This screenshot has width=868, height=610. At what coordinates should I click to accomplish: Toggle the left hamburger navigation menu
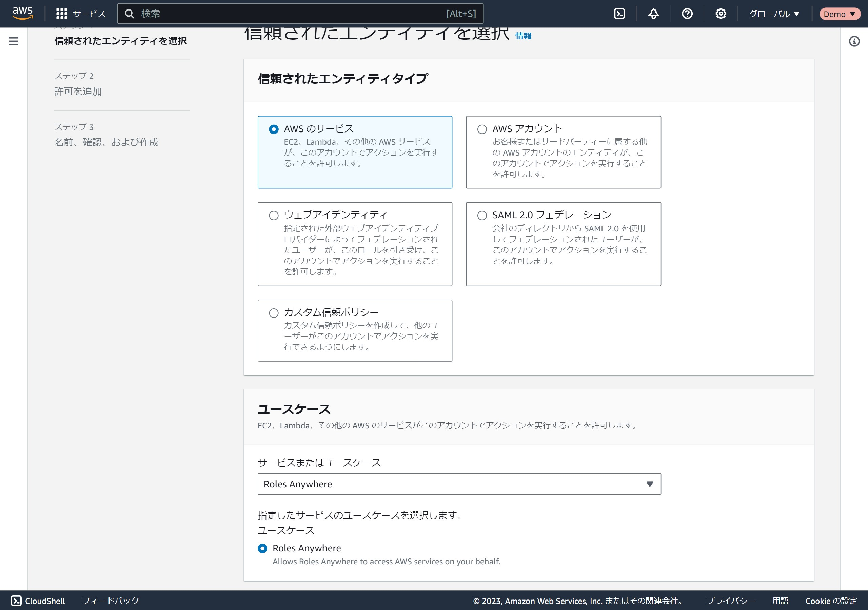click(x=14, y=41)
